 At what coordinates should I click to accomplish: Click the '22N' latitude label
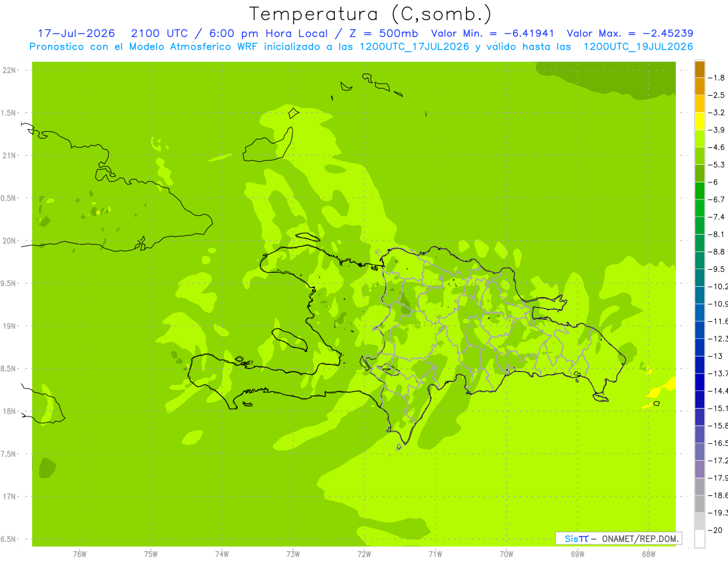[x=8, y=70]
